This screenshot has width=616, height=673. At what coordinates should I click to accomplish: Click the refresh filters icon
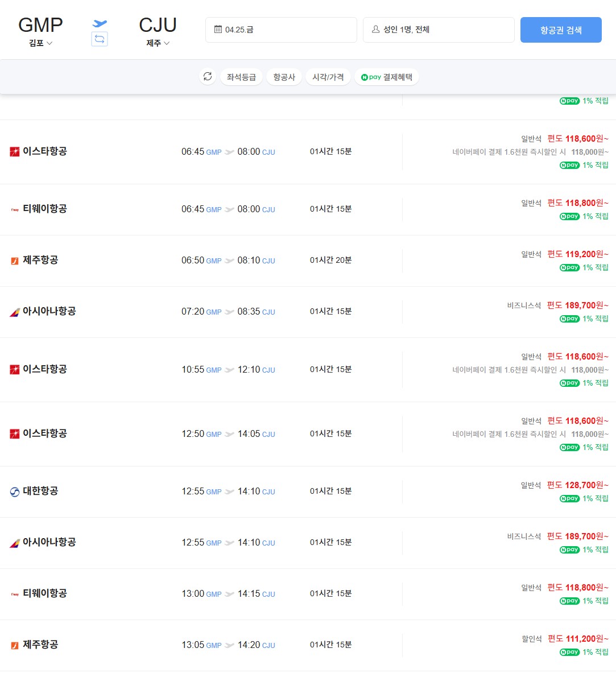pyautogui.click(x=208, y=77)
